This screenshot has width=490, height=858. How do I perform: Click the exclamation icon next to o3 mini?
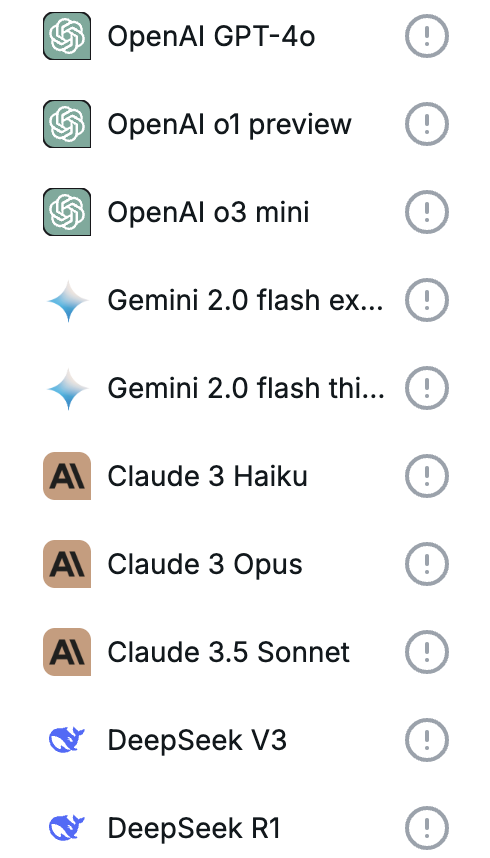coord(427,212)
